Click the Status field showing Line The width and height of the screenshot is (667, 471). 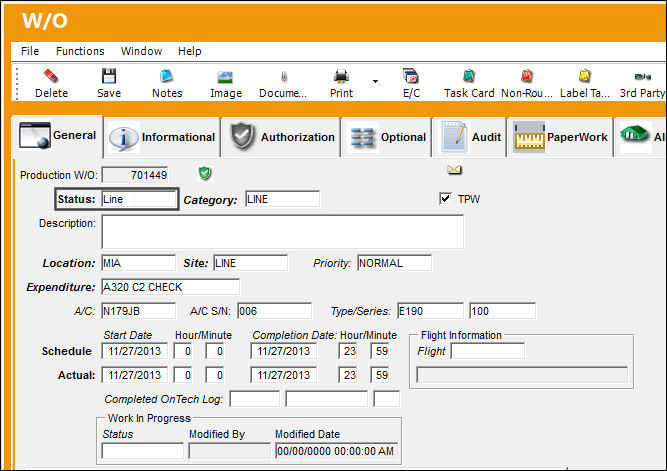point(139,199)
